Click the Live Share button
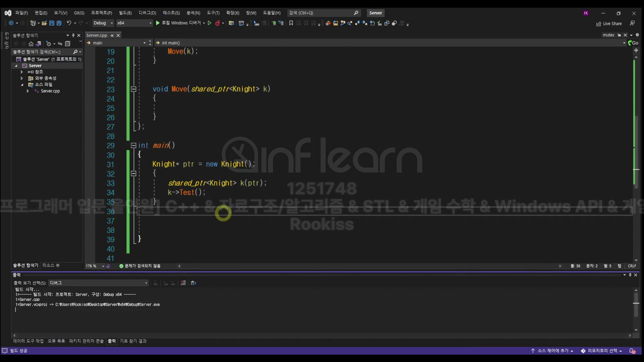The width and height of the screenshot is (644, 362). pos(609,23)
